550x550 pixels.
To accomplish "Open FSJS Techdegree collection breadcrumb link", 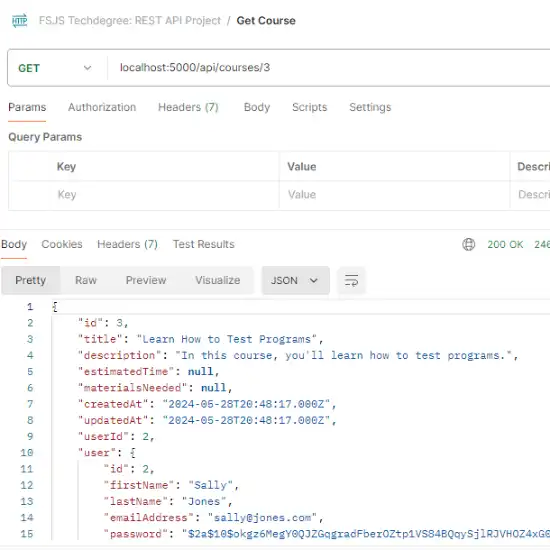I will [x=130, y=21].
